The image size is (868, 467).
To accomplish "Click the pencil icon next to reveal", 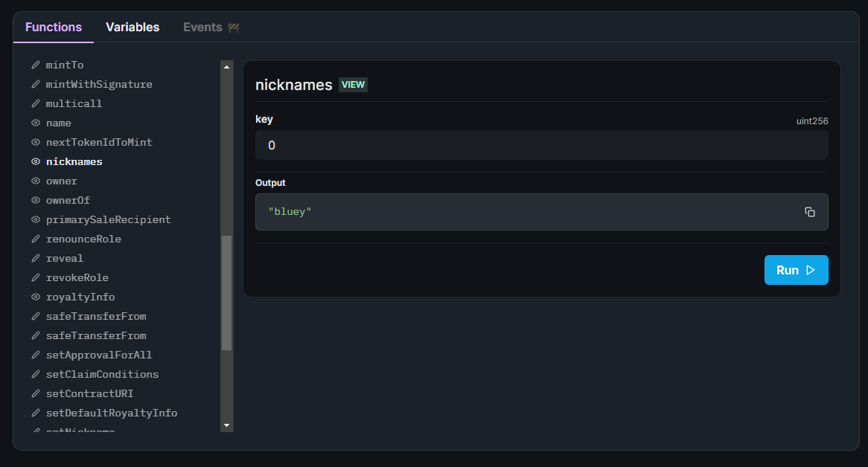I will coord(35,258).
